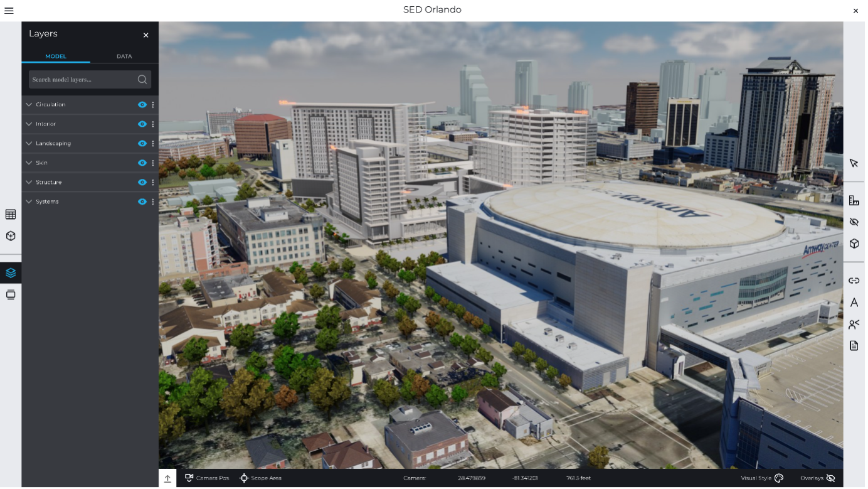Open Circulation layer options menu

[153, 105]
